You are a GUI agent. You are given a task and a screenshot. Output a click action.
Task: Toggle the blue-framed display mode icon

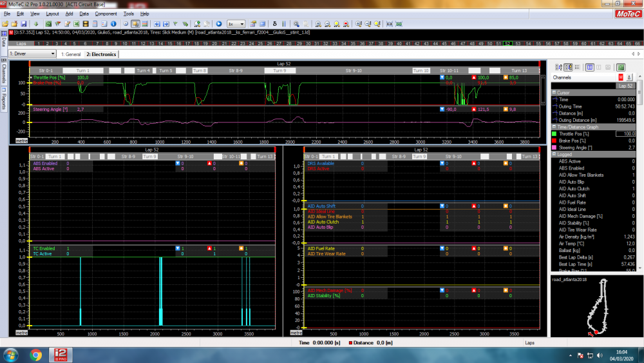(590, 67)
